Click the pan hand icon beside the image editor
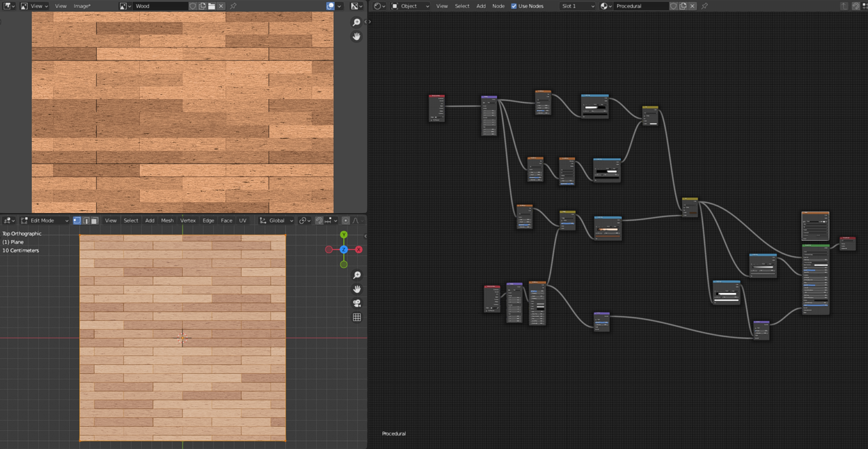Image resolution: width=868 pixels, height=449 pixels. coord(357,36)
